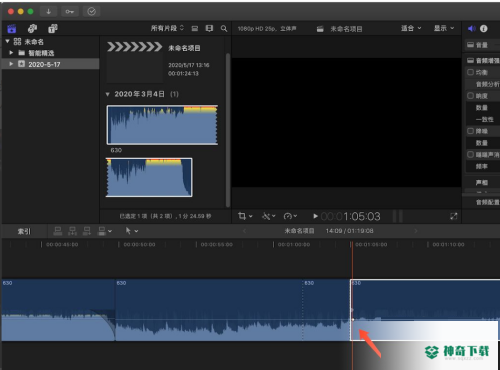Click the 630 label under first thumbnail
This screenshot has width=500, height=370.
[116, 150]
